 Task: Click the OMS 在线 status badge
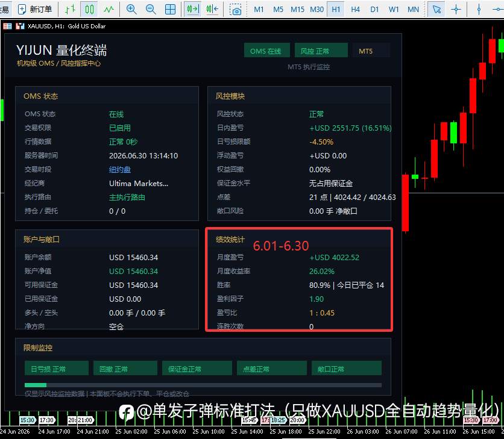click(x=267, y=51)
